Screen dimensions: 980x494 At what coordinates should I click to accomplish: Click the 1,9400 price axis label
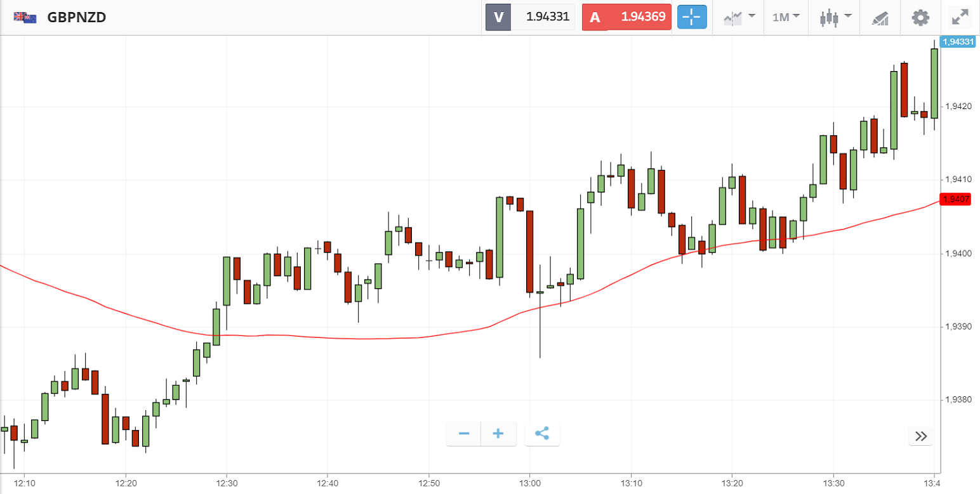[x=958, y=254]
